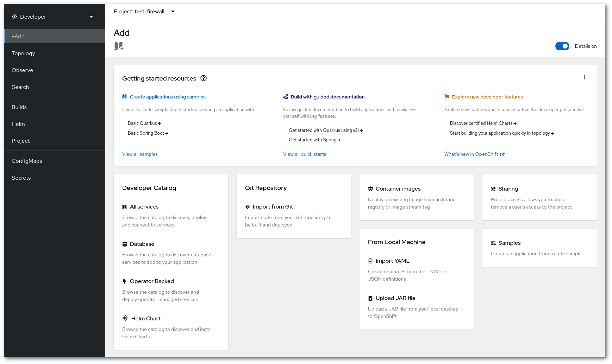Open Secrets in the sidebar

tap(55, 178)
